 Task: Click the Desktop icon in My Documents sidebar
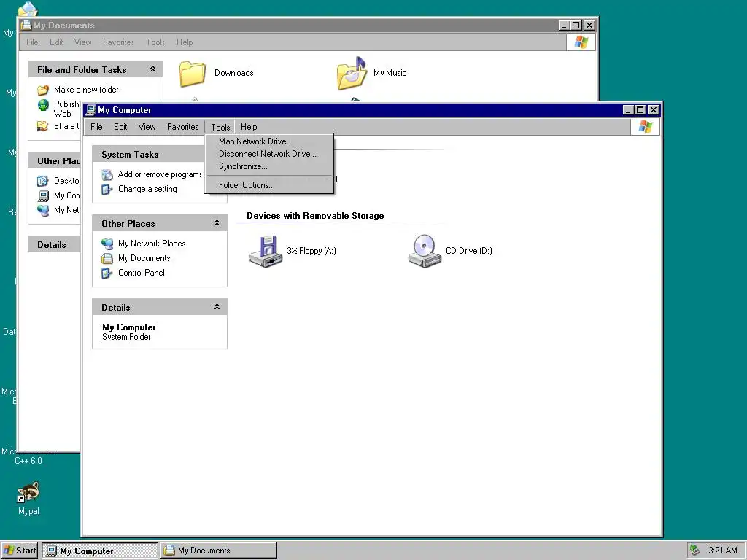[43, 181]
